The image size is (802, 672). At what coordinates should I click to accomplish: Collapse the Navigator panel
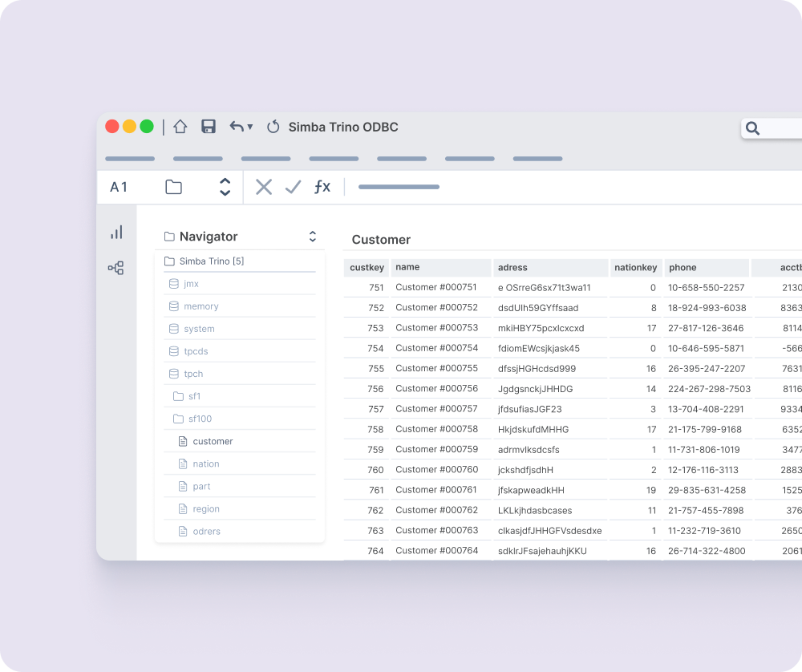point(311,237)
